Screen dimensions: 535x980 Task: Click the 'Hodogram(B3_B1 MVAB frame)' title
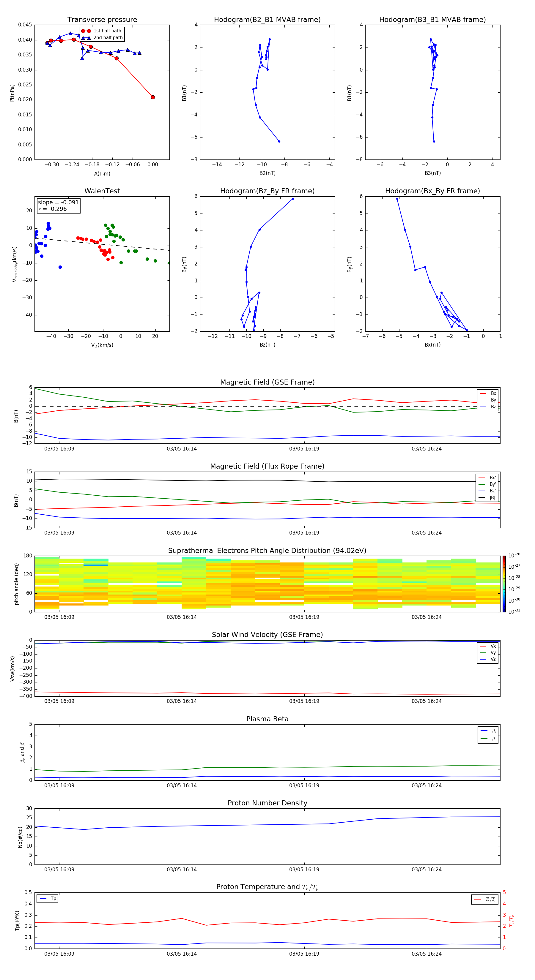432,20
